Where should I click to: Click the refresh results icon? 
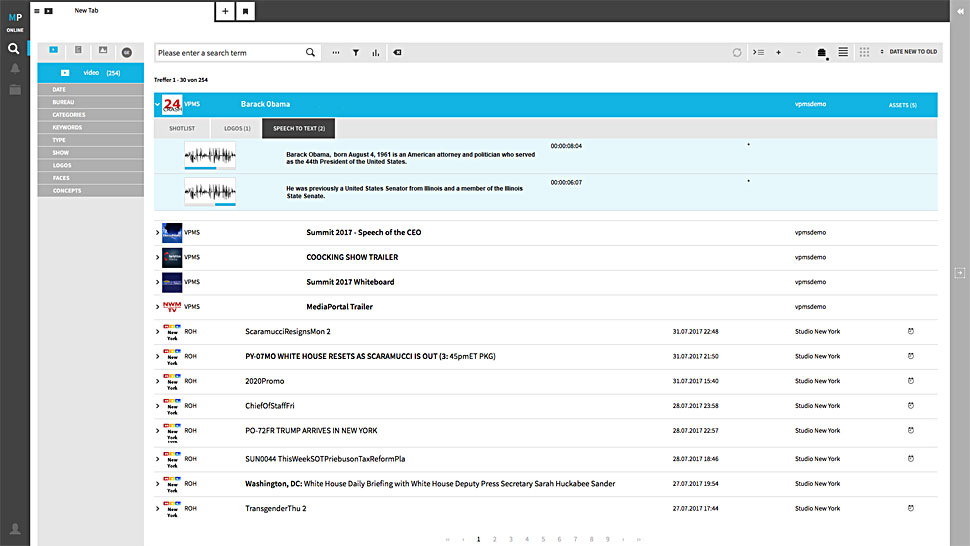coord(737,53)
